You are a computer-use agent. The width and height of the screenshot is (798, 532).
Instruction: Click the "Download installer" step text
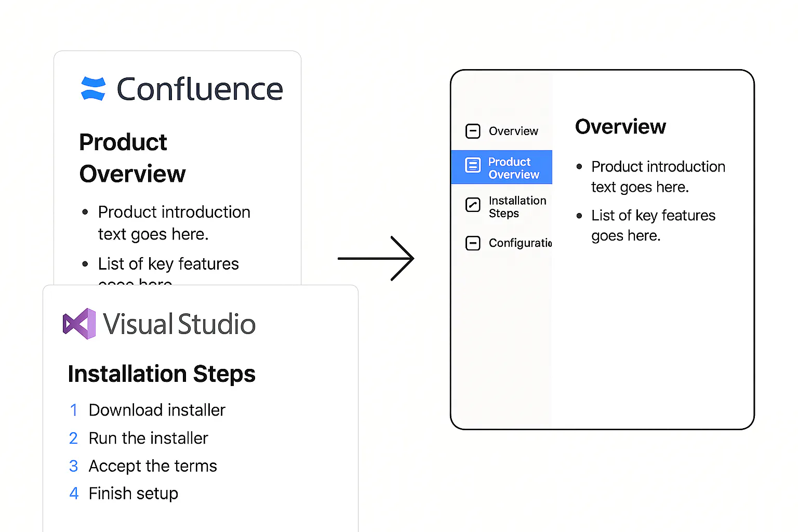click(157, 410)
